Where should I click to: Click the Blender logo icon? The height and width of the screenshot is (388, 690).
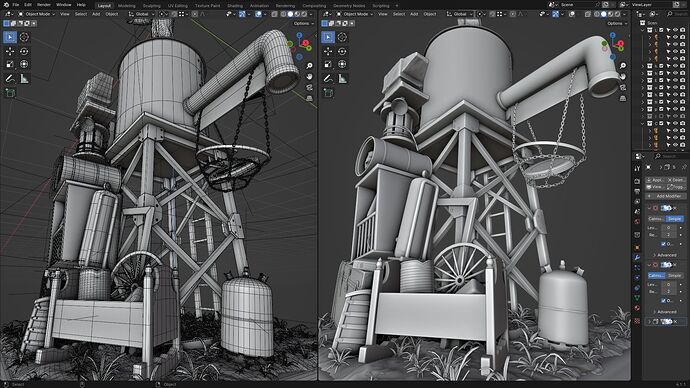[6, 5]
